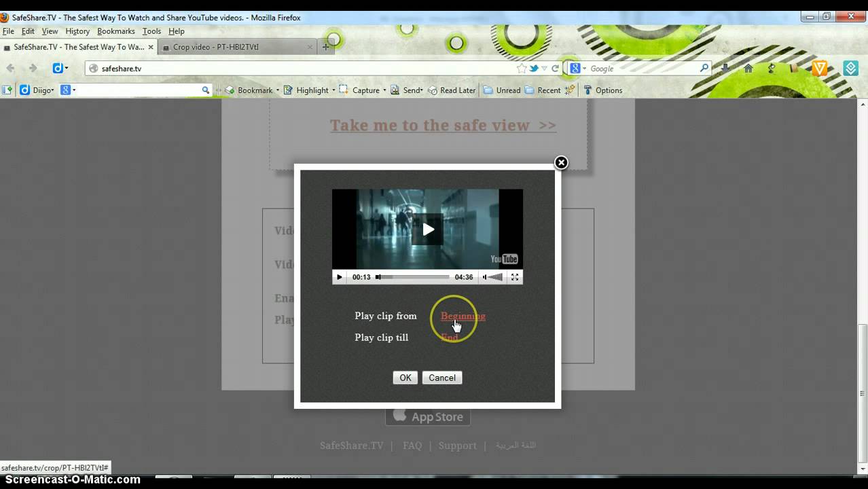
Task: Open the YouTube logo on the video
Action: (505, 259)
